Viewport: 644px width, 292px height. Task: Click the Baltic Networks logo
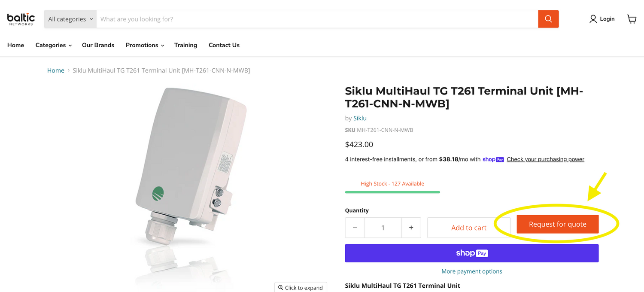(x=21, y=19)
